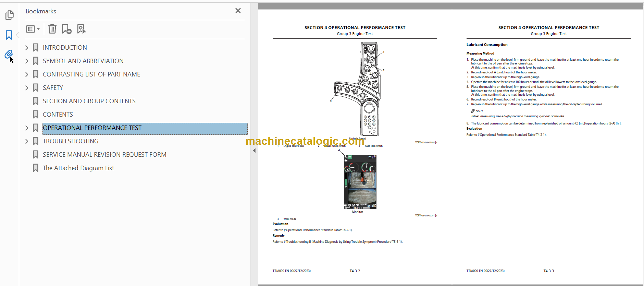Screen dimensions: 644x286
Task: Click the Monitor screen image on page T4-3-2
Action: 360,182
